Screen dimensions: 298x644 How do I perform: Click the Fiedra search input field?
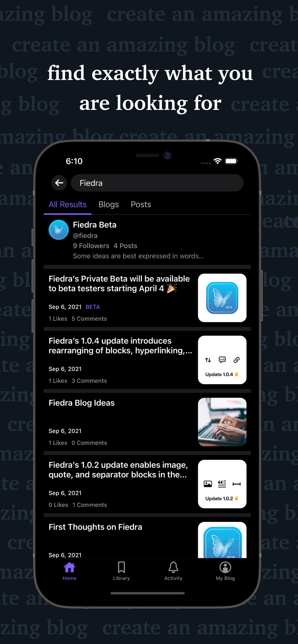tap(157, 183)
